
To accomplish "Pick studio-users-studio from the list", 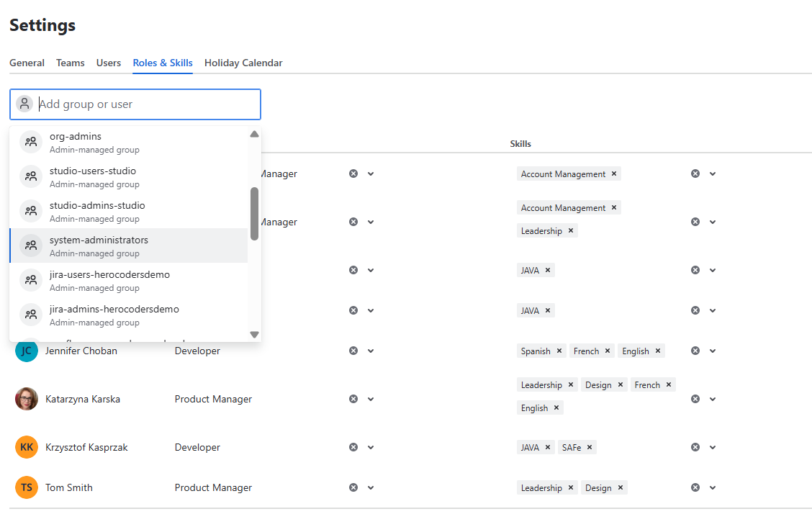I will click(128, 176).
